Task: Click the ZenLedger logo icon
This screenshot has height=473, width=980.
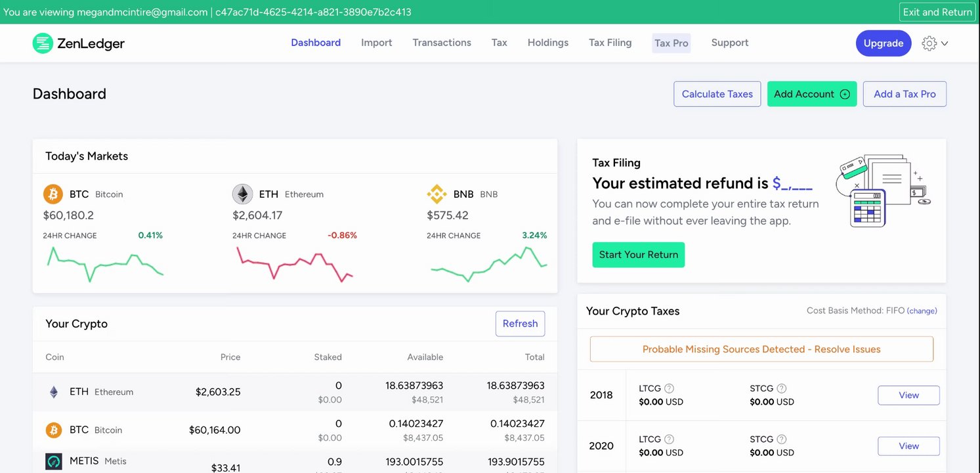Action: [43, 43]
